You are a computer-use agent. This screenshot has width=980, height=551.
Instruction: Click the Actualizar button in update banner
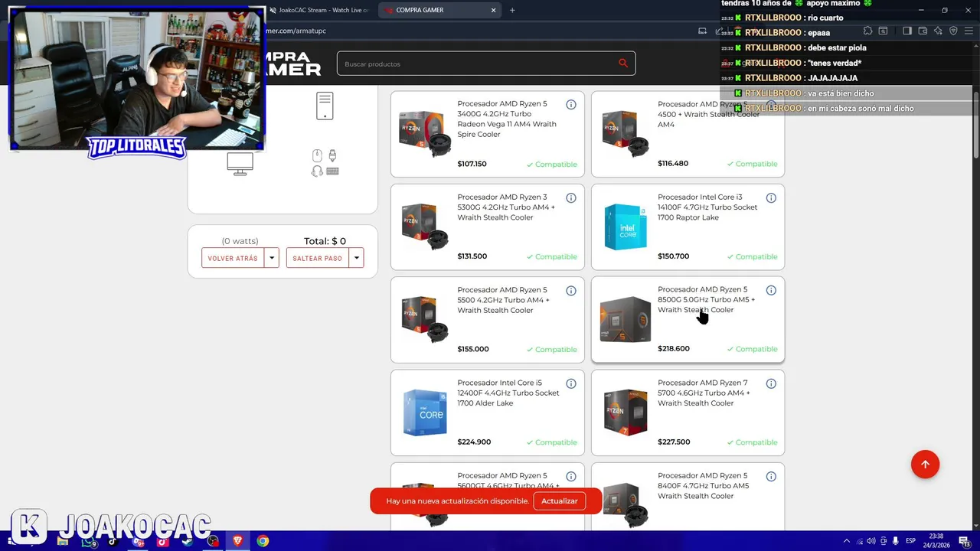pyautogui.click(x=560, y=501)
